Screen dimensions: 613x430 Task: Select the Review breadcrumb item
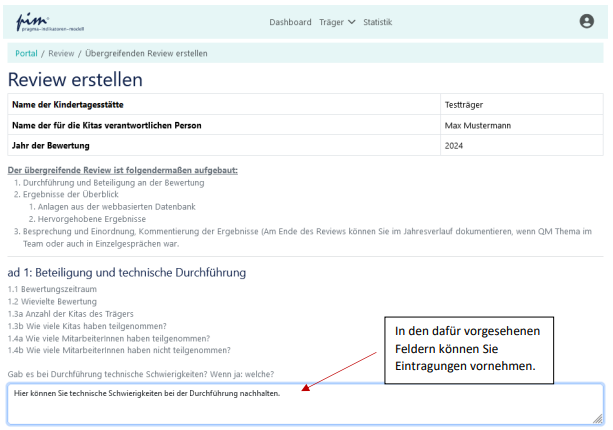61,53
